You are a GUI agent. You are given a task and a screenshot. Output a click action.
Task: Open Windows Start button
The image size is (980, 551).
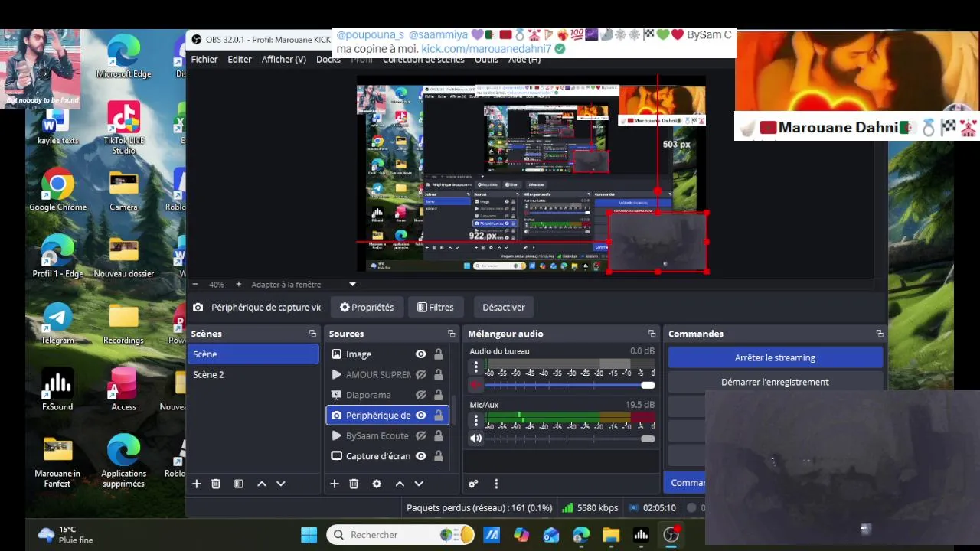pyautogui.click(x=309, y=535)
